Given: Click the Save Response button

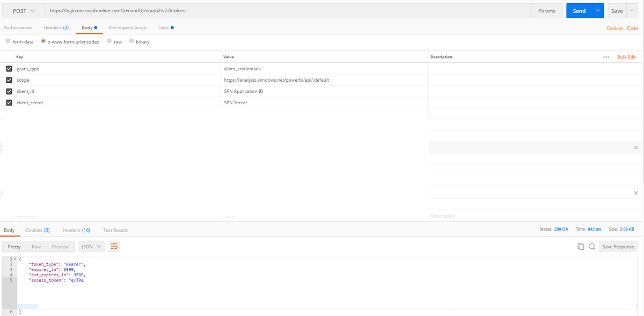Looking at the screenshot, I should [618, 246].
